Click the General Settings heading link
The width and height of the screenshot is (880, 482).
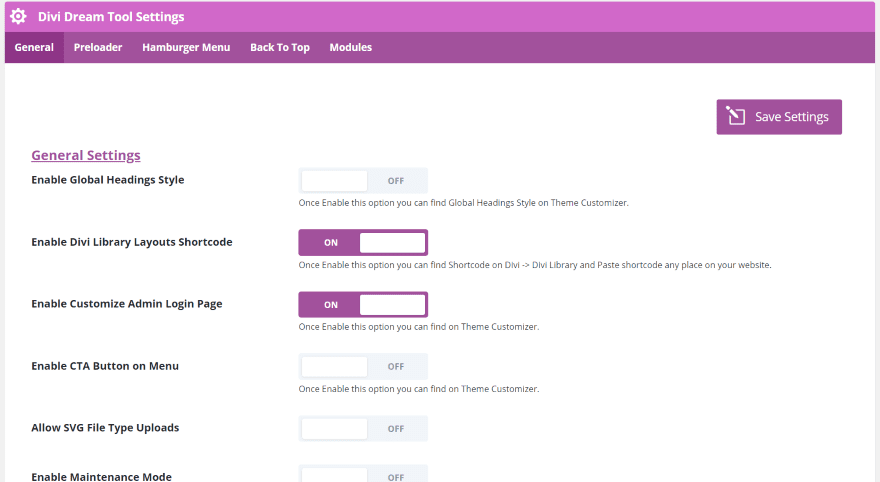tap(86, 155)
